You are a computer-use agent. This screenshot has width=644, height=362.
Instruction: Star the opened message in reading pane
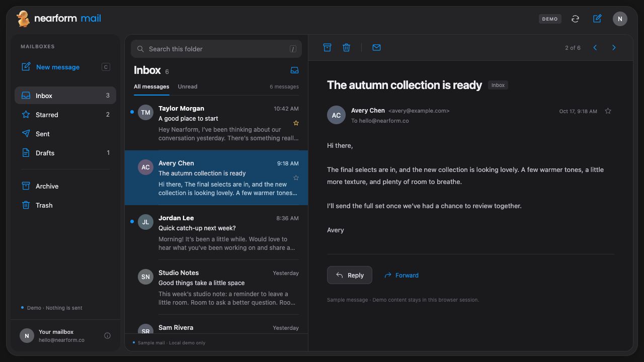608,111
